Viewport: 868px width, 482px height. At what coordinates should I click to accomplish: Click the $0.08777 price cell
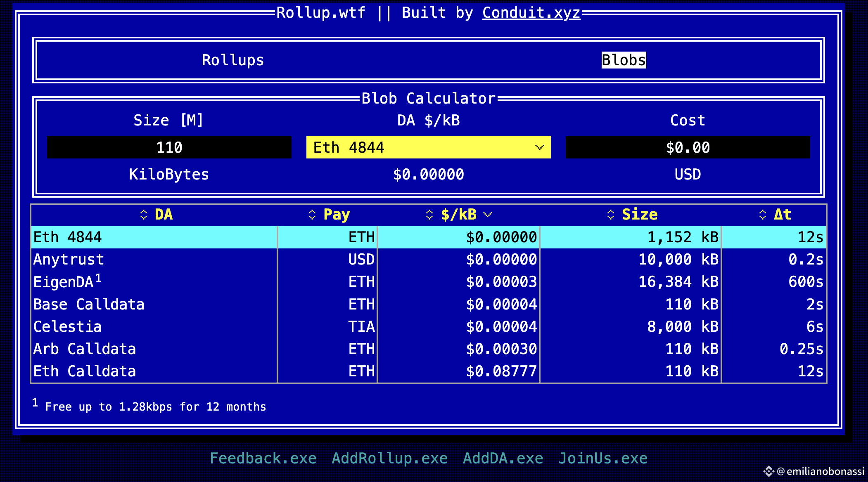coord(501,371)
